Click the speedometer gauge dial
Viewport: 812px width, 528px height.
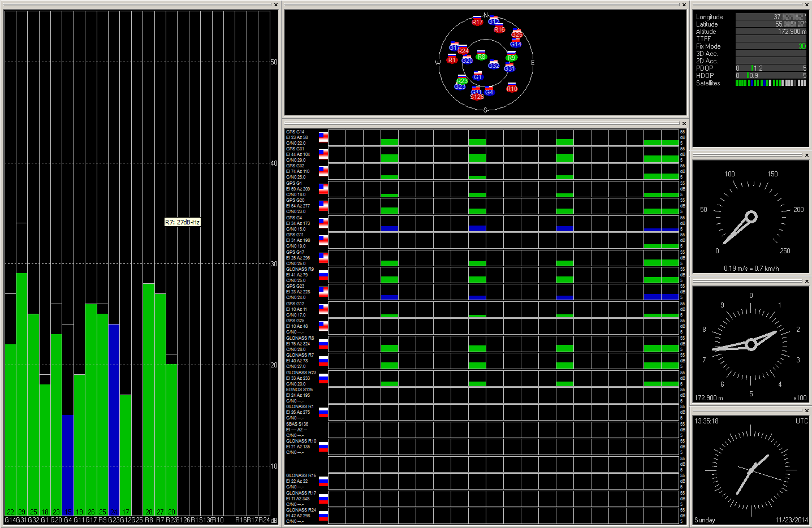point(751,217)
